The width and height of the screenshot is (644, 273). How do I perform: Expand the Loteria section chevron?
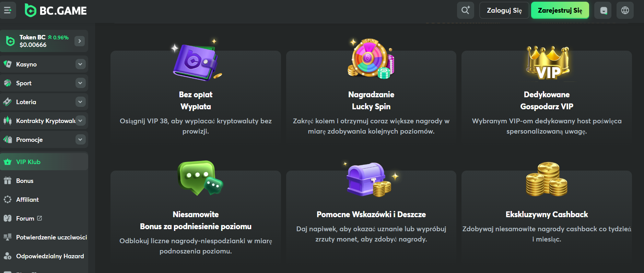click(x=80, y=102)
